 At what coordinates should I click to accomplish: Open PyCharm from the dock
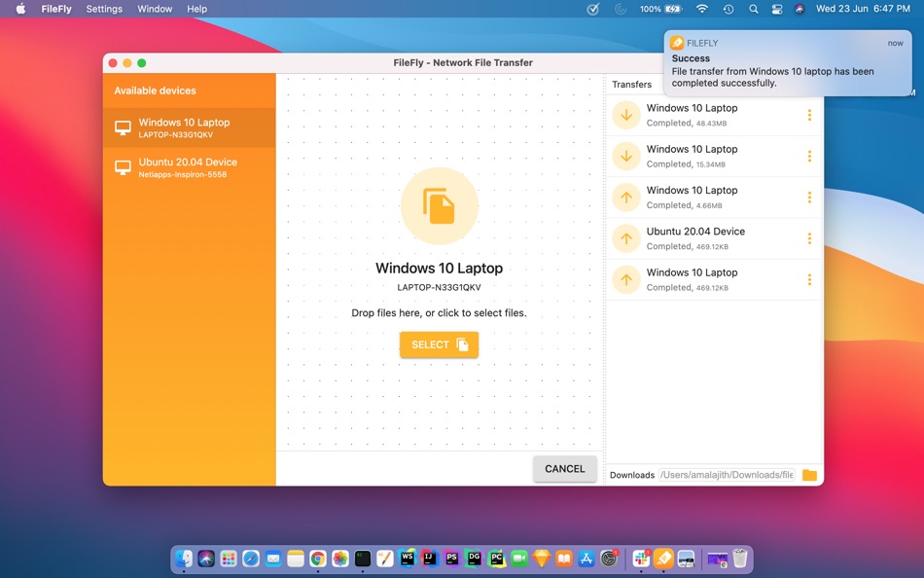(497, 558)
